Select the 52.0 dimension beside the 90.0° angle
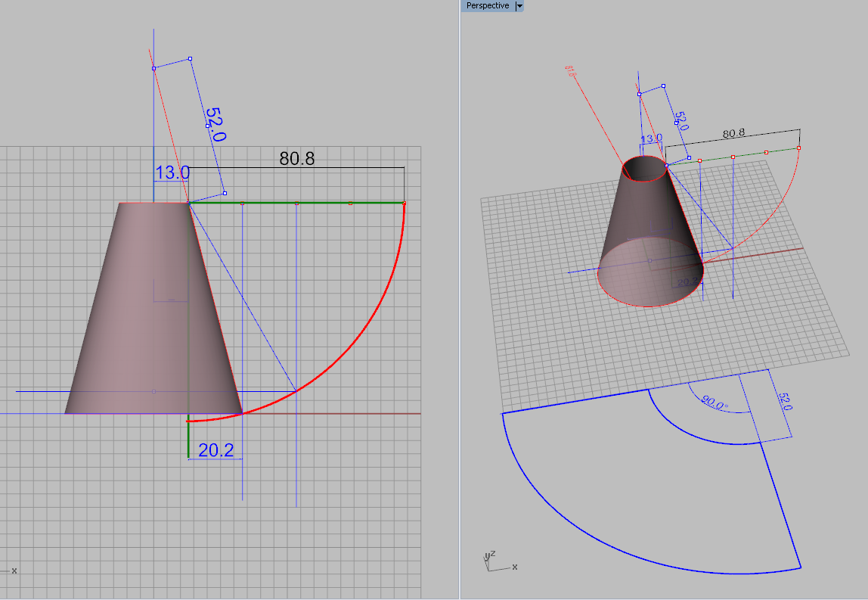Viewport: 868px width, 600px height. click(785, 401)
